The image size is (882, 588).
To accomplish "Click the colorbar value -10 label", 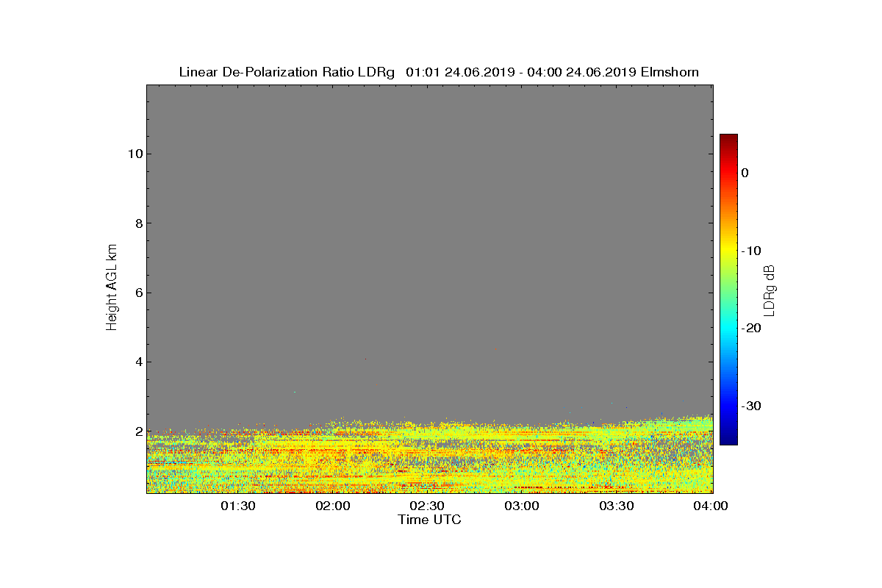I will [750, 251].
